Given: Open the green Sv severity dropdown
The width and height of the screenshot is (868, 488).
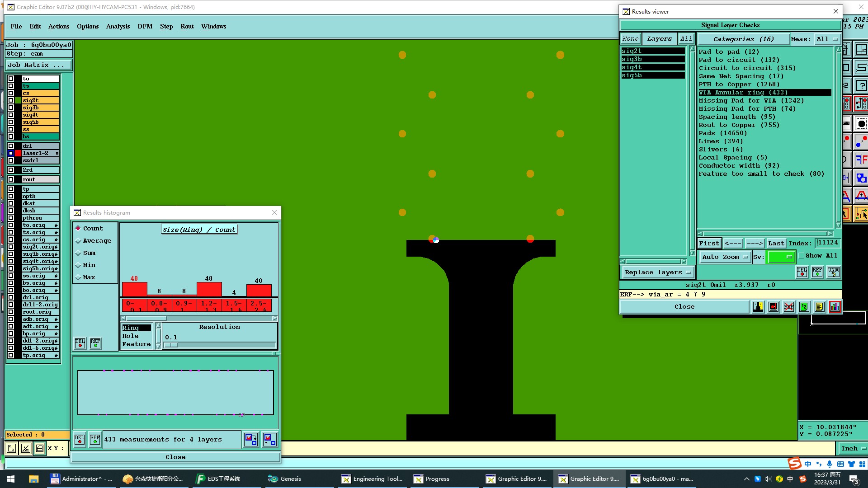Looking at the screenshot, I should (x=781, y=257).
